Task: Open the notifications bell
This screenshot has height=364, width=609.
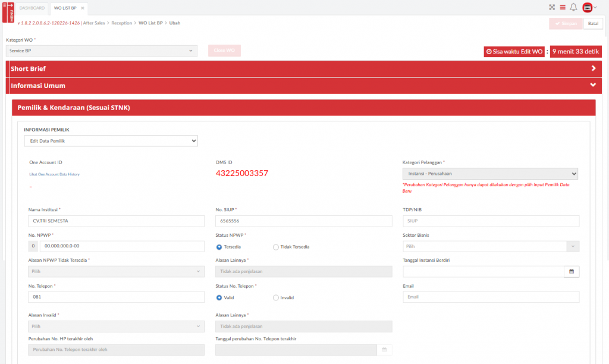Action: [x=573, y=8]
